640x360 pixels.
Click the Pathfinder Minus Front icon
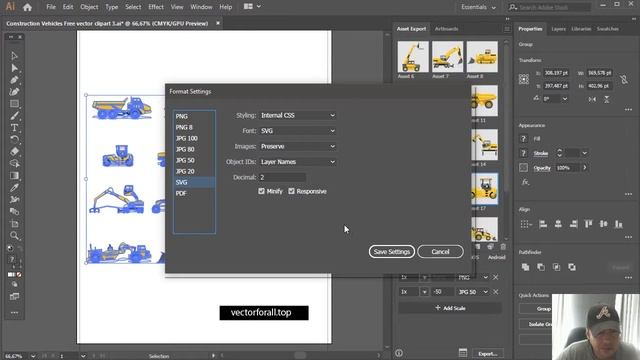click(x=541, y=267)
